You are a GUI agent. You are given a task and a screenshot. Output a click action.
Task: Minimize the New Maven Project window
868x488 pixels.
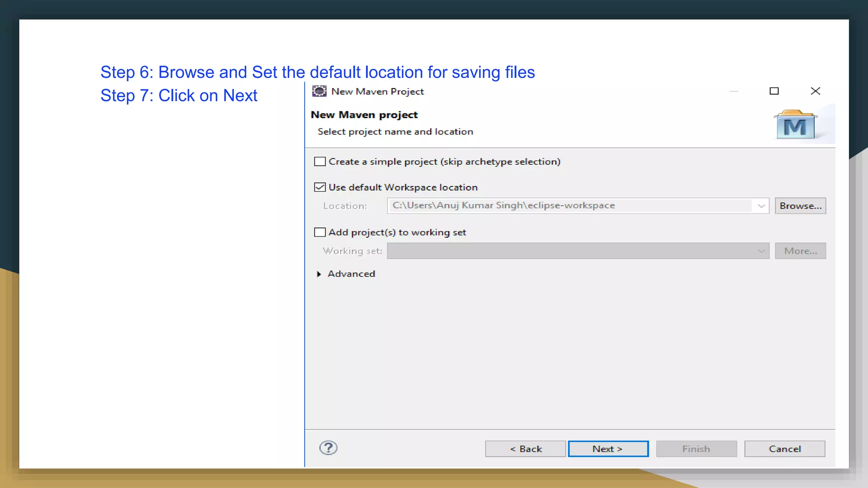[733, 91]
